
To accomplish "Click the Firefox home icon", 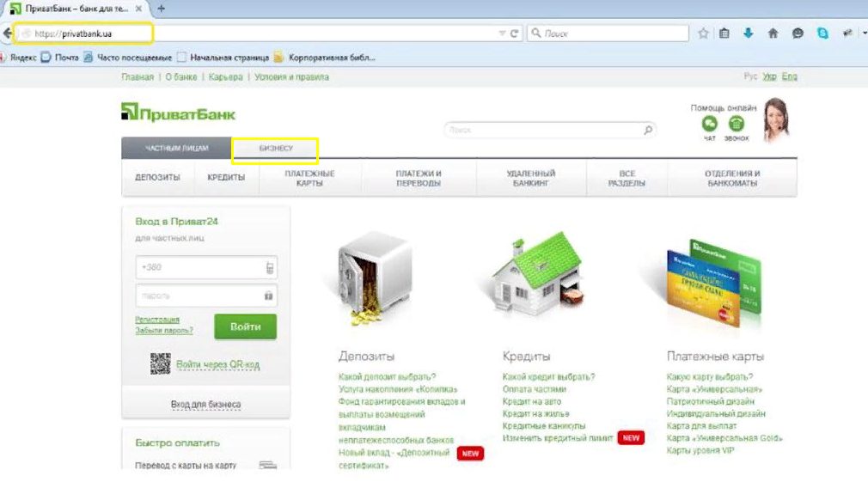I will [x=773, y=34].
